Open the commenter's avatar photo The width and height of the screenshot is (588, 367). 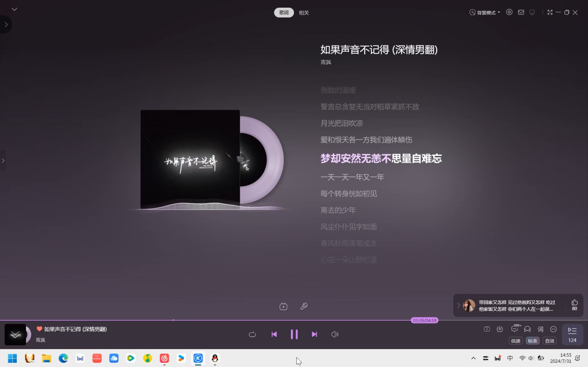[x=469, y=305]
